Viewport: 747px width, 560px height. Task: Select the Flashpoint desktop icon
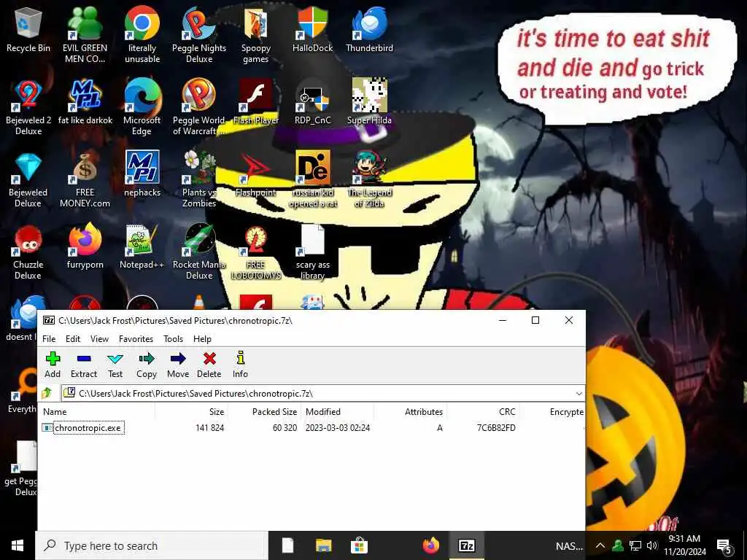(256, 174)
